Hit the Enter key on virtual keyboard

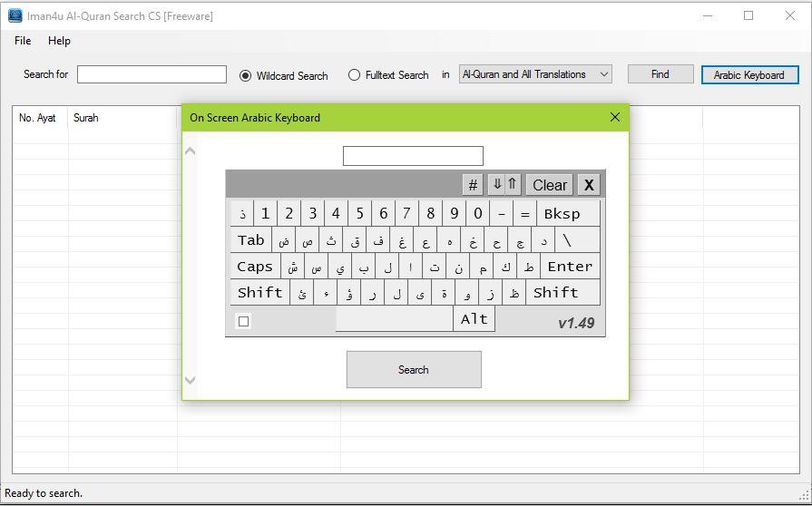[570, 267]
